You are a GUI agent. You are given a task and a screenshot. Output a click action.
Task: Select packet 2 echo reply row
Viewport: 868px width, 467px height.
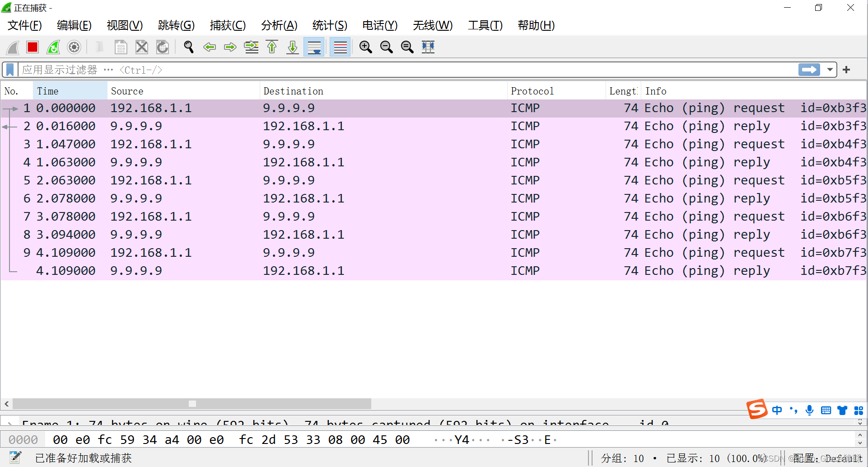(x=434, y=126)
